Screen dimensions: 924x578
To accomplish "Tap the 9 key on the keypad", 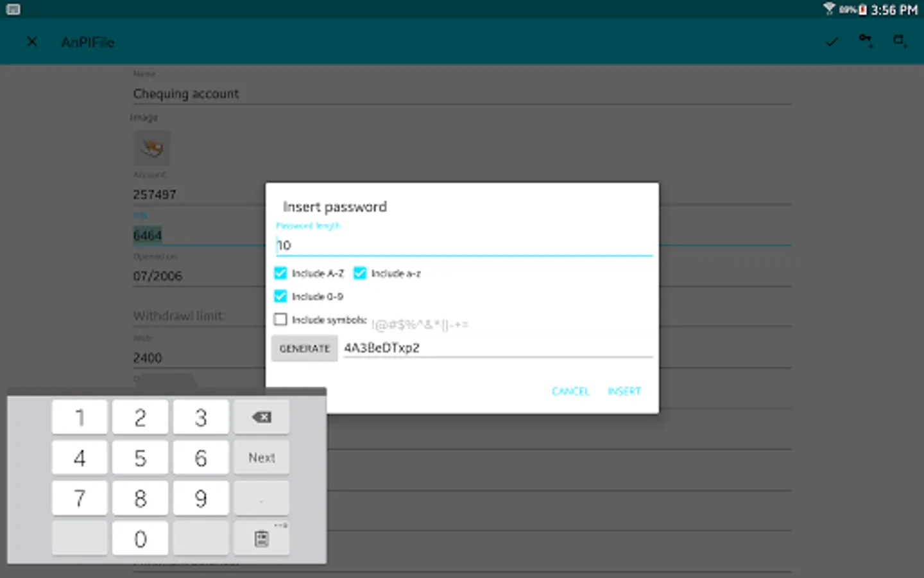I will point(201,498).
